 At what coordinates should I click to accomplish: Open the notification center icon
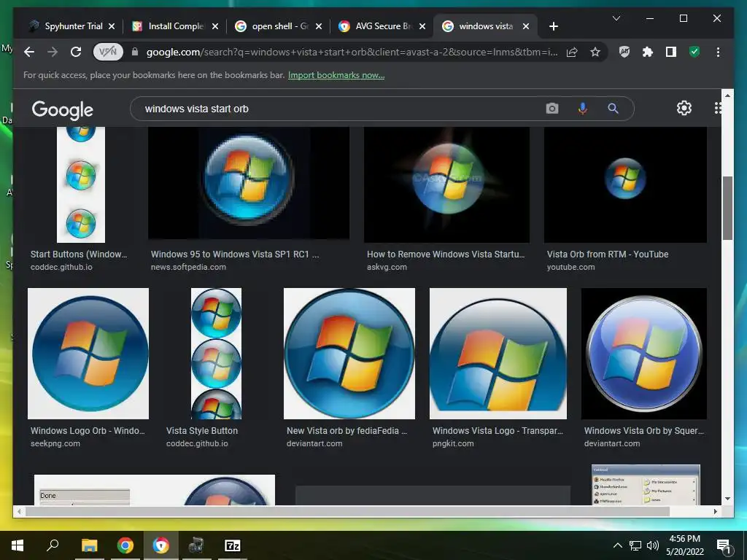(x=723, y=545)
